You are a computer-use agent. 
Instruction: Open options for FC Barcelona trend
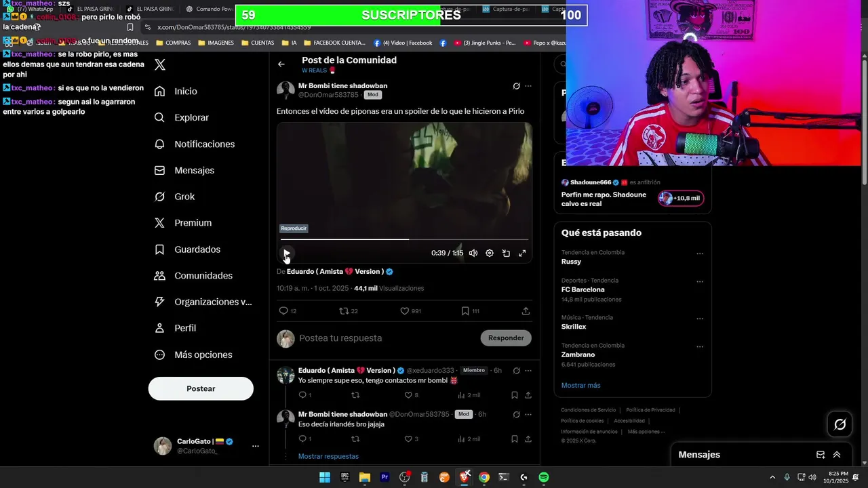(700, 282)
